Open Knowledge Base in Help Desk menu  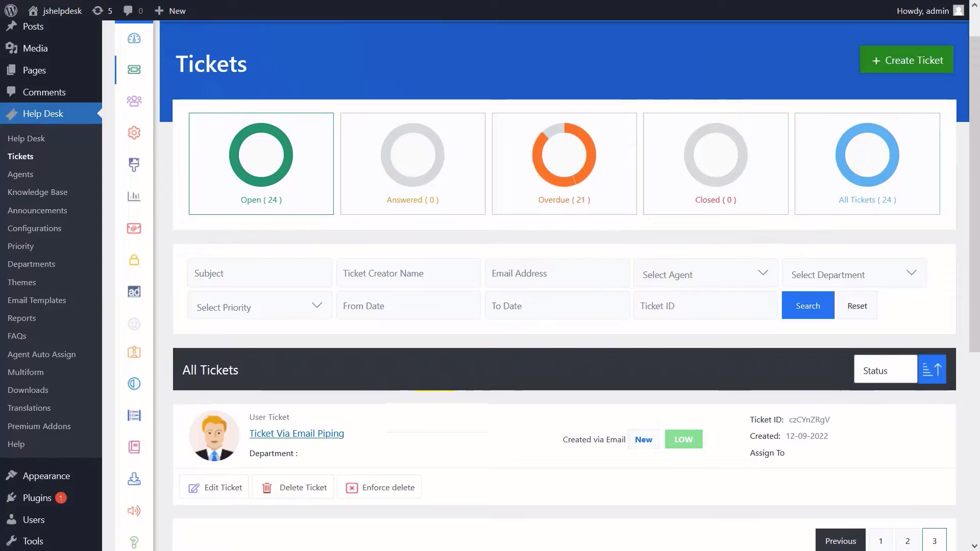37,192
